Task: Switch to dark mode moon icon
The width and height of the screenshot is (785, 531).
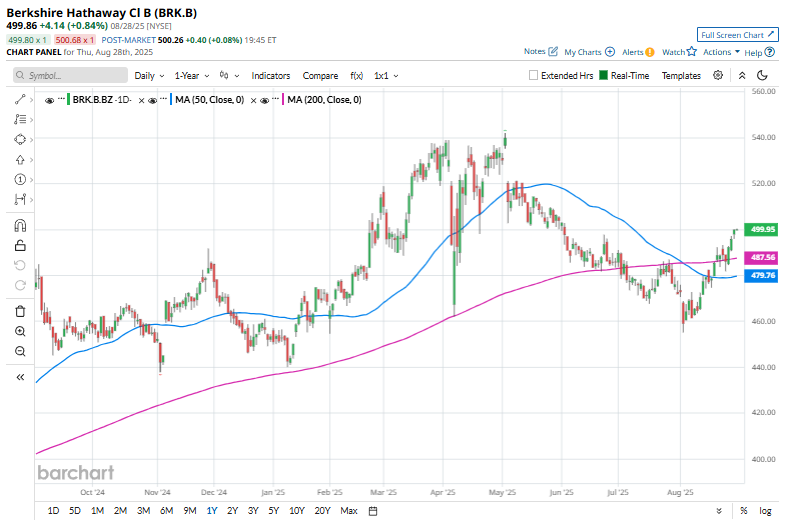Action: [762, 75]
